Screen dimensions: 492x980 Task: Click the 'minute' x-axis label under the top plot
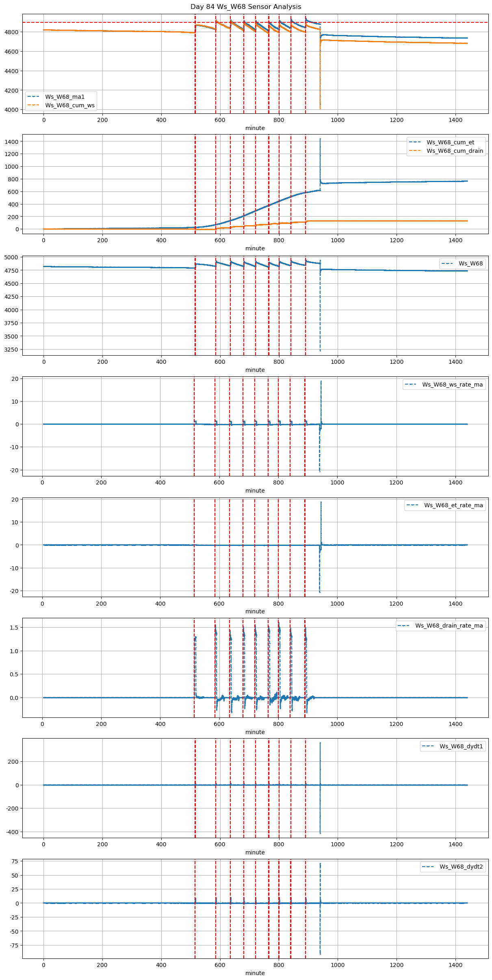click(x=255, y=128)
